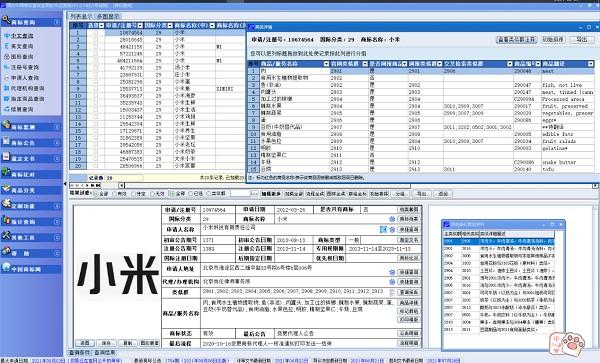This screenshot has width=600, height=363.
Task: Open 申请/注册号 column filter dropdown
Action: click(x=140, y=26)
